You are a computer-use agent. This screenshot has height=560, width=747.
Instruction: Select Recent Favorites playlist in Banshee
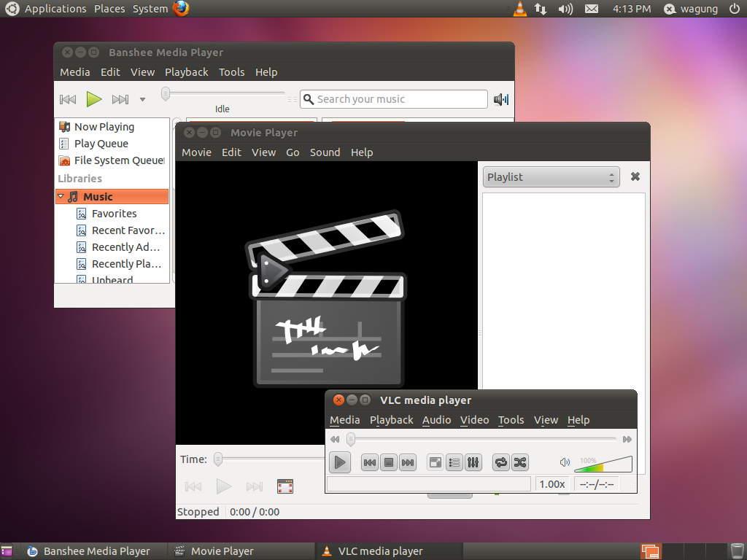pos(120,230)
